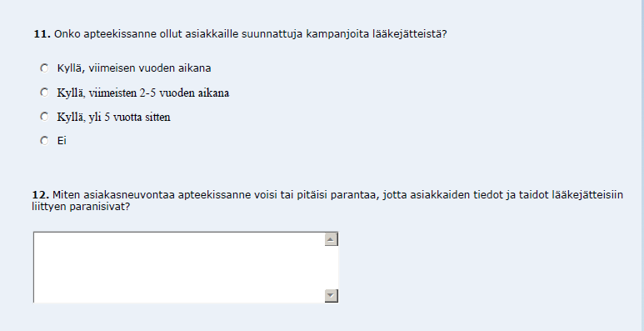Focus the question 12 answer text area
Image resolution: width=644 pixels, height=331 pixels.
pos(179,268)
